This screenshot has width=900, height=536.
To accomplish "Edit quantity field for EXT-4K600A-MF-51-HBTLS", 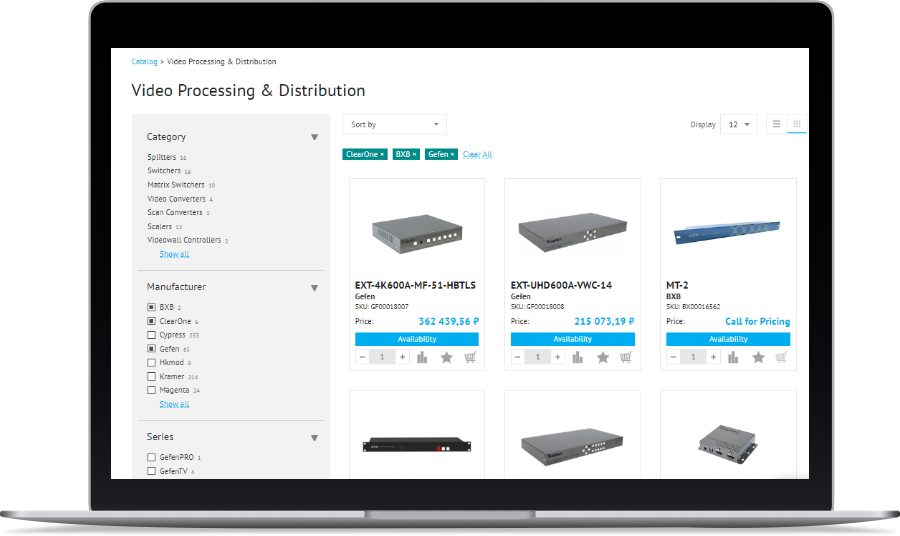I will tap(382, 357).
